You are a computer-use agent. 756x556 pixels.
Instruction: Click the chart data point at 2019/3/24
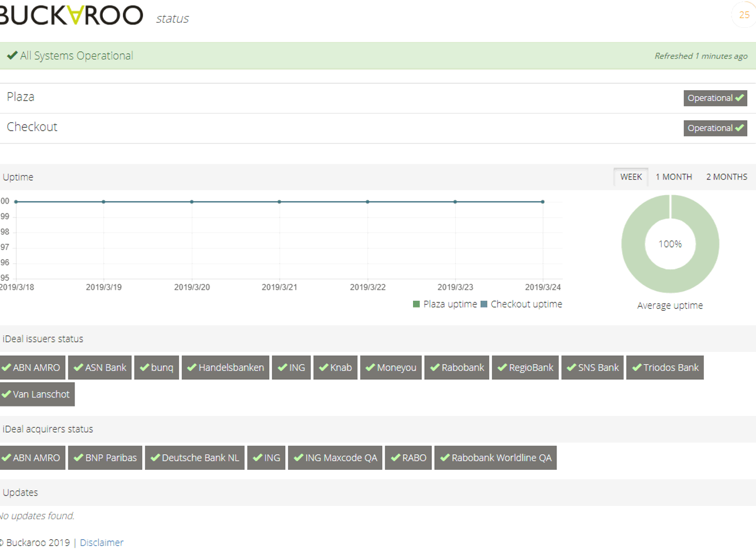point(543,202)
